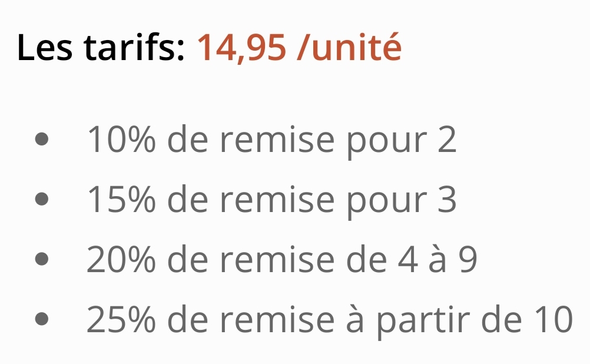Image resolution: width=590 pixels, height=364 pixels.
Task: Click the "10%" discount percentage
Action: [121, 140]
